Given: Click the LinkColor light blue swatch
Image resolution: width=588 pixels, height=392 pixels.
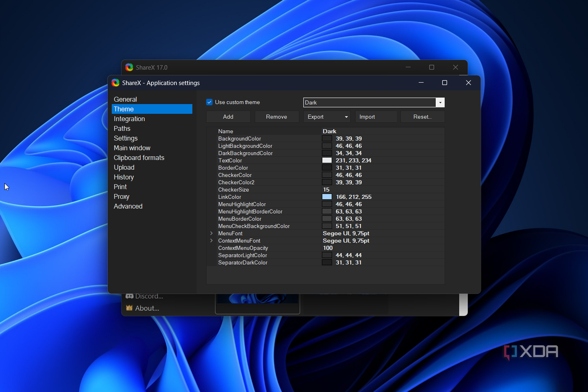Looking at the screenshot, I should pos(327,197).
